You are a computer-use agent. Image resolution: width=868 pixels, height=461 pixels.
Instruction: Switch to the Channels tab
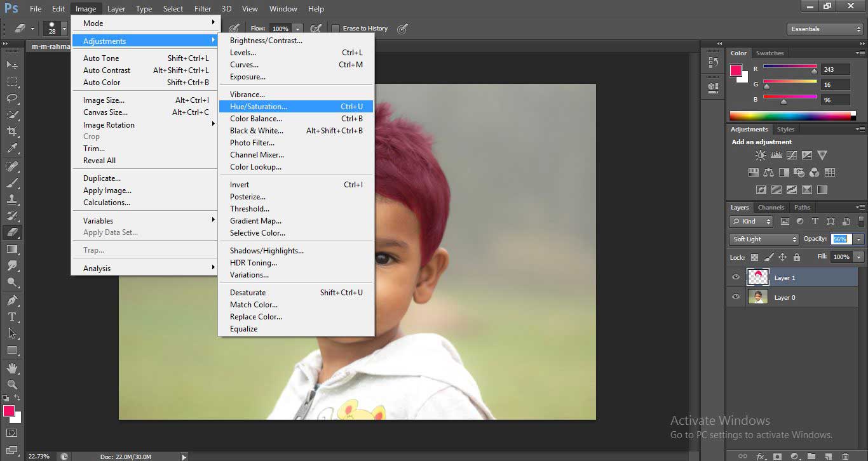[771, 207]
